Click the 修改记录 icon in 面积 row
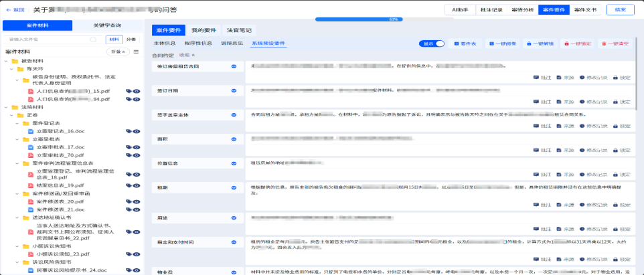Screen dimensions: 644x275 [593, 150]
